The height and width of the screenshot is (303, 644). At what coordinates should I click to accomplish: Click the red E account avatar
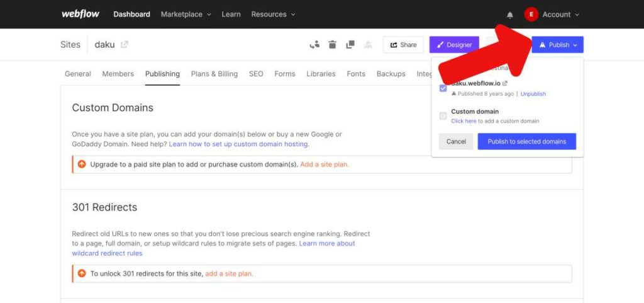(531, 14)
